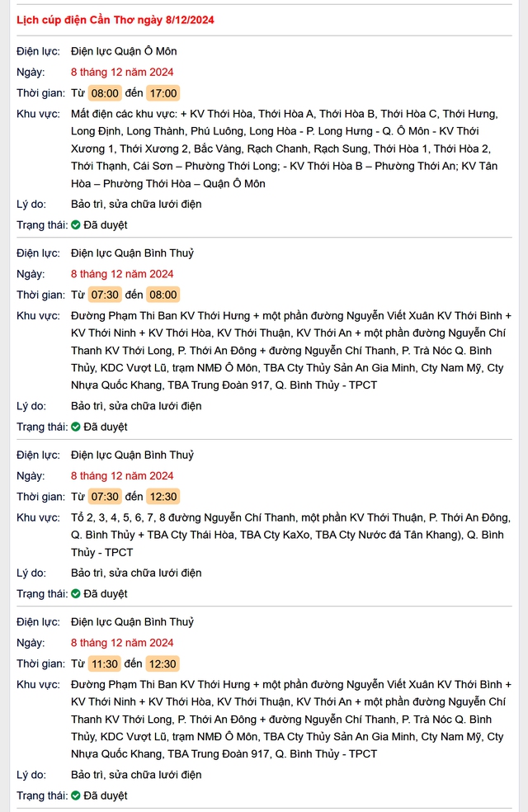Click the 17:00 end time badge
This screenshot has height=812, width=528.
pyautogui.click(x=163, y=93)
